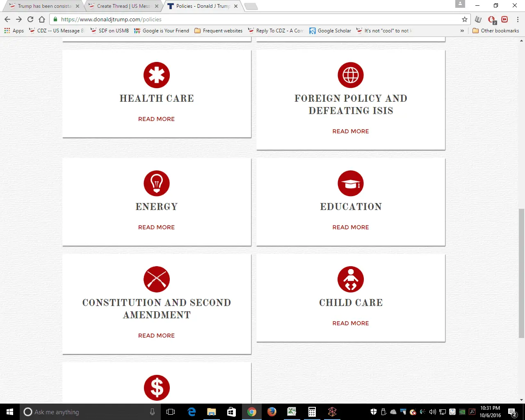Screen dimensions: 525x420
Task: Click the address bar URL field
Action: pyautogui.click(x=260, y=19)
